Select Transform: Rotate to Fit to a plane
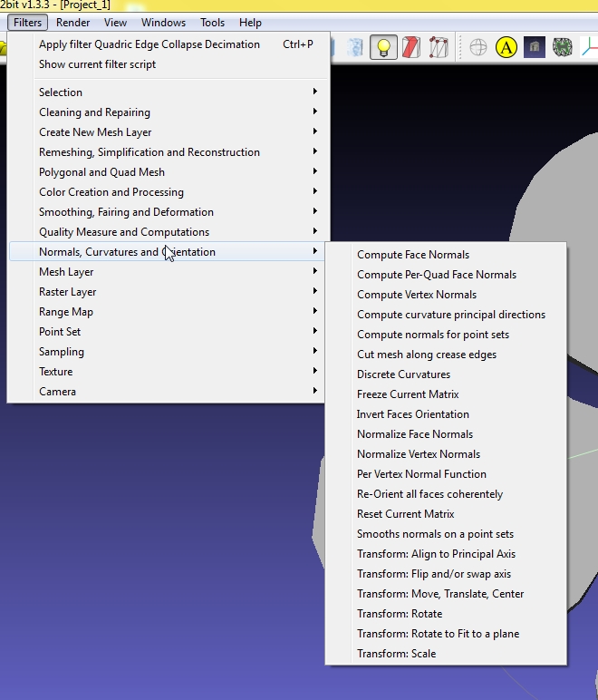This screenshot has width=598, height=700. pyautogui.click(x=446, y=634)
